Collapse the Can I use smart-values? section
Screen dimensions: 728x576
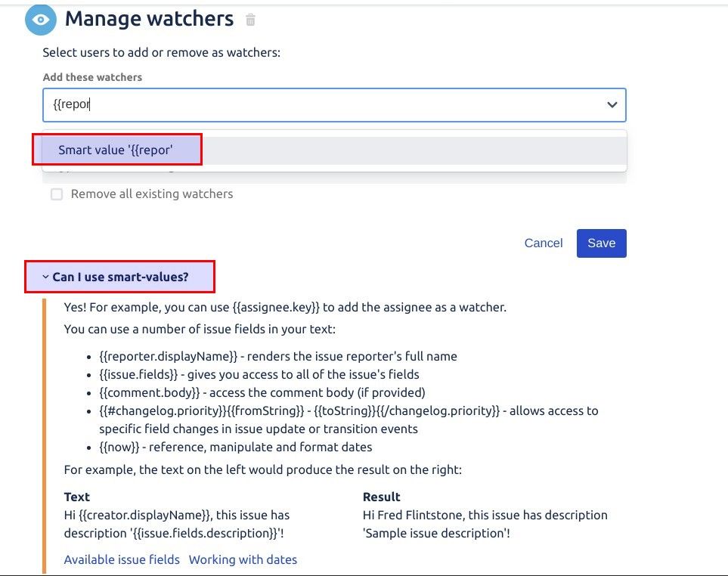pyautogui.click(x=120, y=277)
